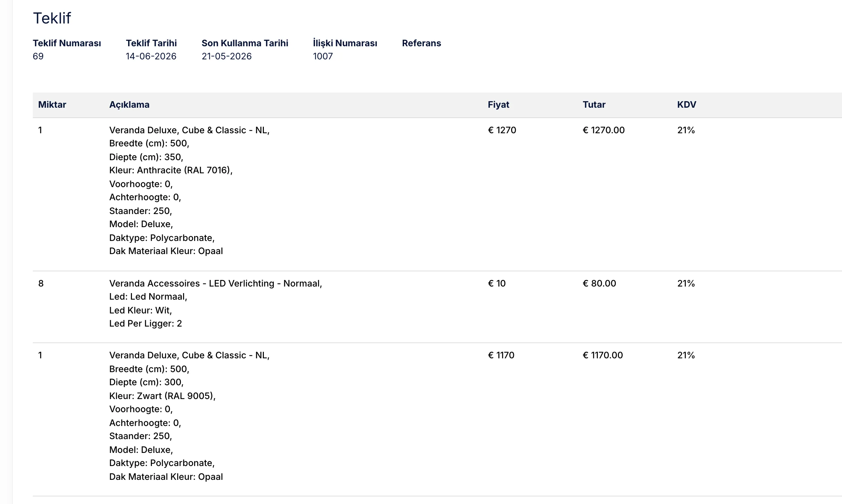Click the € 80.00 total amount

tap(599, 283)
